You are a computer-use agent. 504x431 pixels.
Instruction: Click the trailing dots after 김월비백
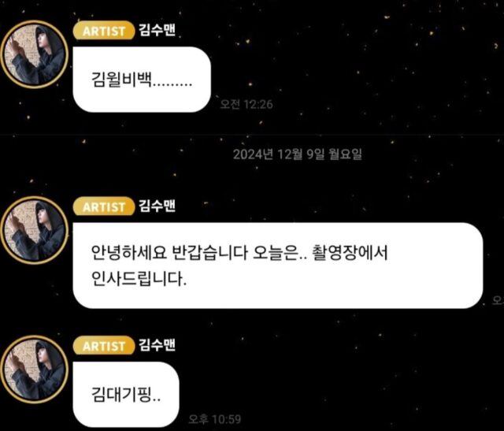pos(172,85)
